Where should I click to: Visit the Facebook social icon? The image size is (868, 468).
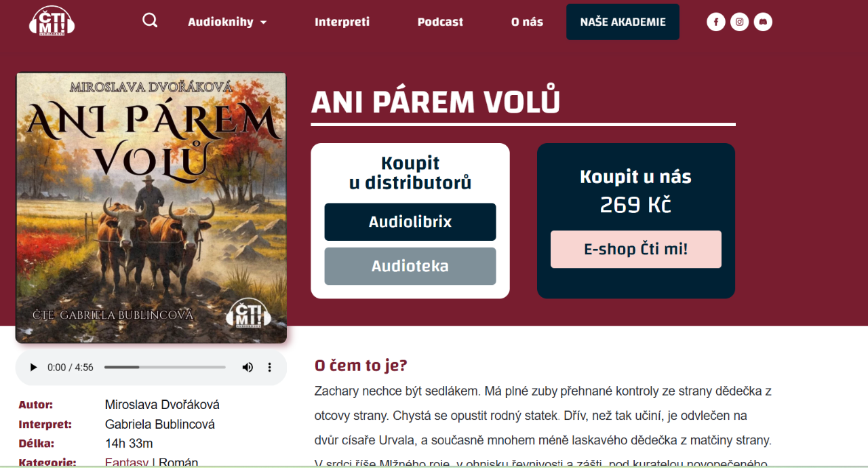[x=716, y=22]
